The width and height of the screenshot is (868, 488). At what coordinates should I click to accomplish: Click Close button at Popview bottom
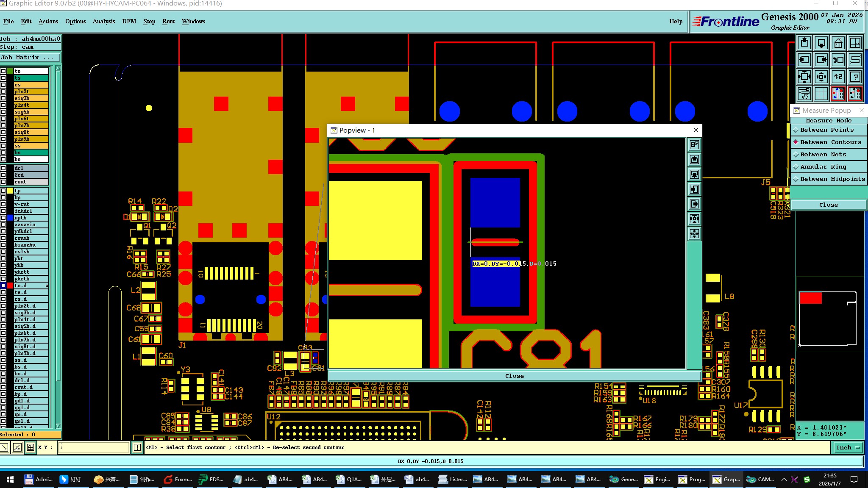(x=514, y=376)
